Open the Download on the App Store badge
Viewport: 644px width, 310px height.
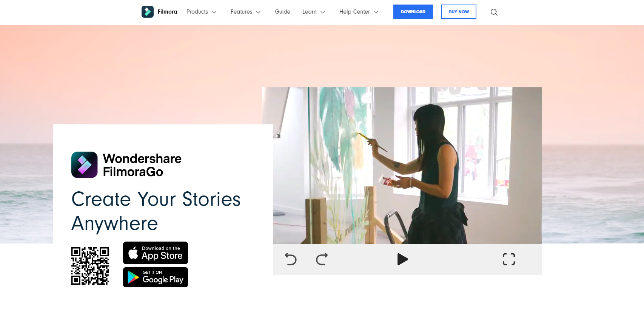(x=156, y=253)
